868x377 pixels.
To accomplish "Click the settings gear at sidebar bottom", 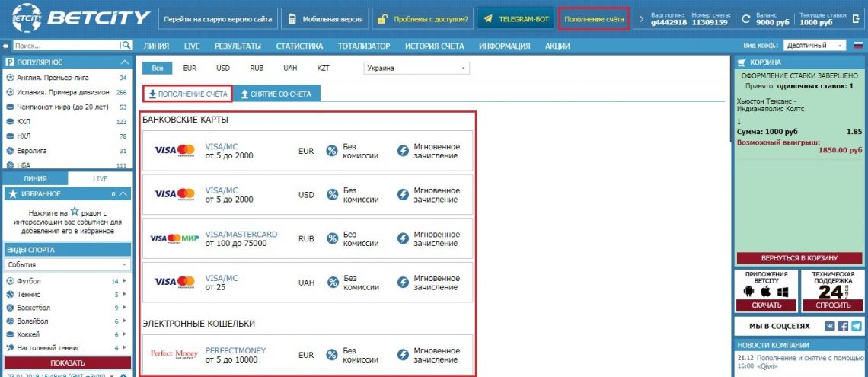I will pyautogui.click(x=123, y=375).
